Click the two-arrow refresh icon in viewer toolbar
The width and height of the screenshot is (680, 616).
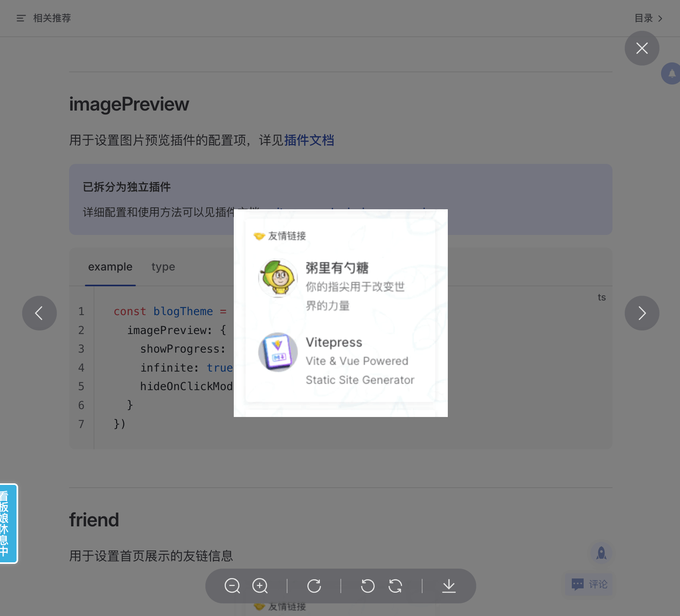pos(395,586)
